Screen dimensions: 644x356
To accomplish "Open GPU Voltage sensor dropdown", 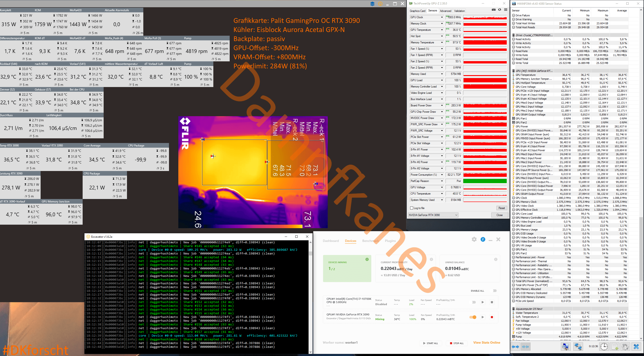I will (442, 187).
